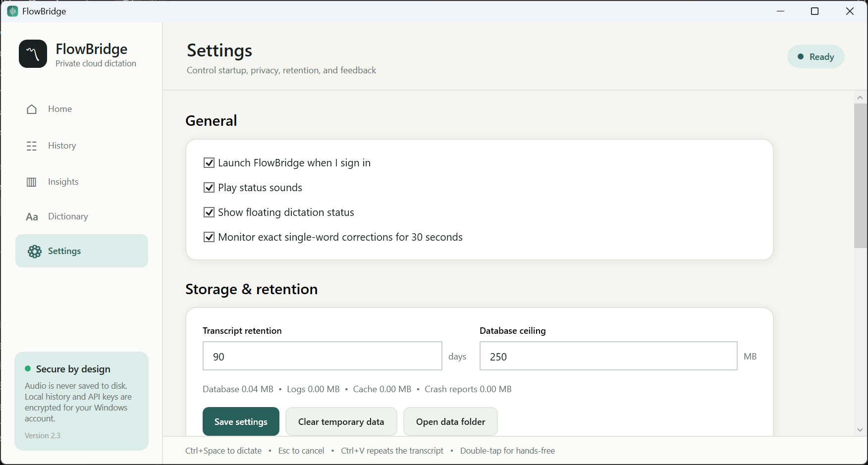
Task: Click Ctrl+V repeats the transcript hint
Action: [x=392, y=451]
